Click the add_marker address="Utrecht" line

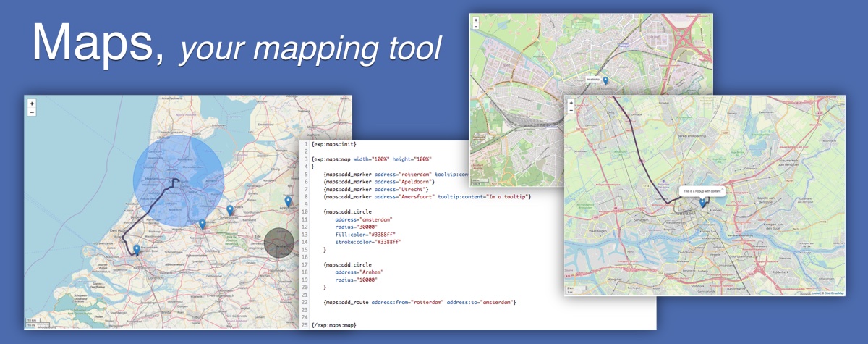(376, 190)
